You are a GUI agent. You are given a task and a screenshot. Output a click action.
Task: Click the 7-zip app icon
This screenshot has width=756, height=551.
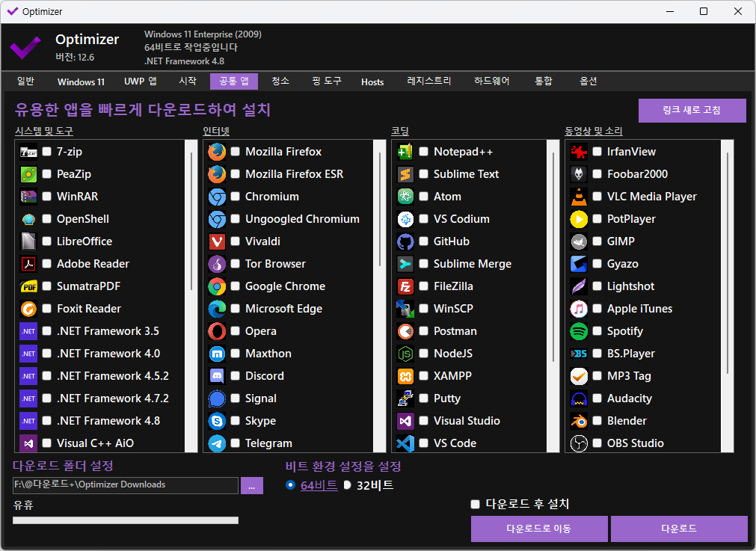point(28,152)
